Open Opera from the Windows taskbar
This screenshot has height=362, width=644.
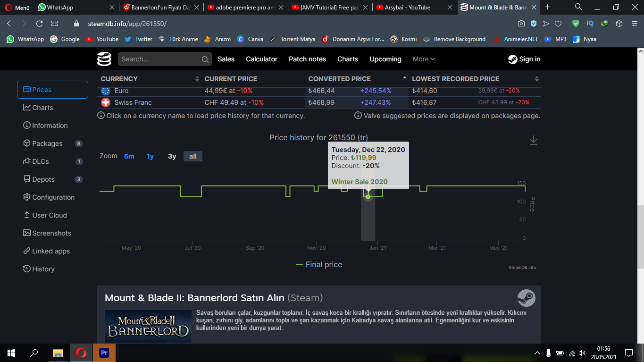coord(81,353)
